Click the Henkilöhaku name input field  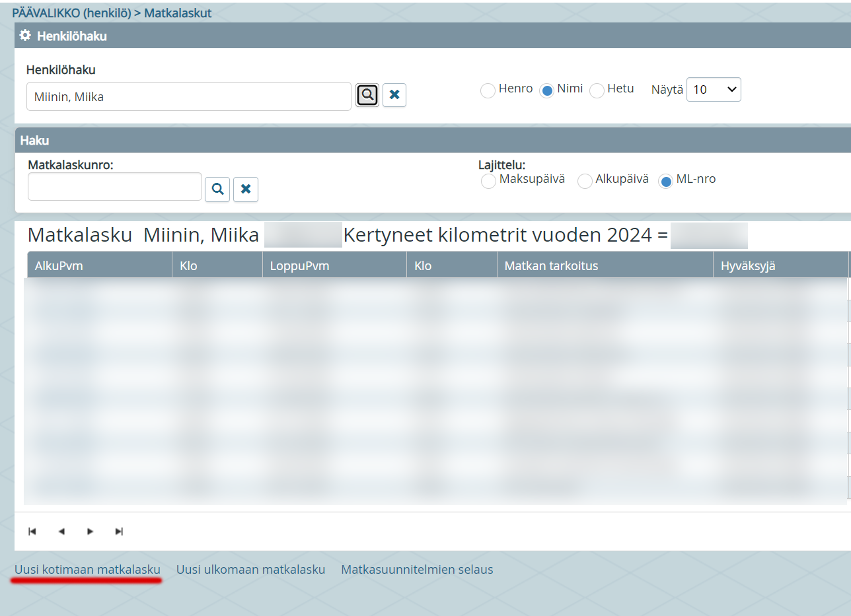point(189,96)
